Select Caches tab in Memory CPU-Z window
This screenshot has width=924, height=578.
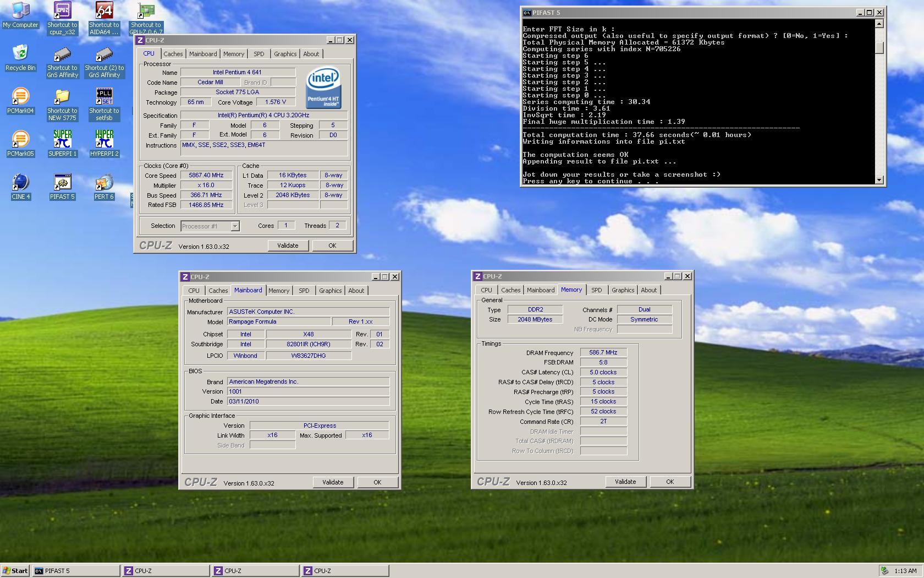point(510,290)
